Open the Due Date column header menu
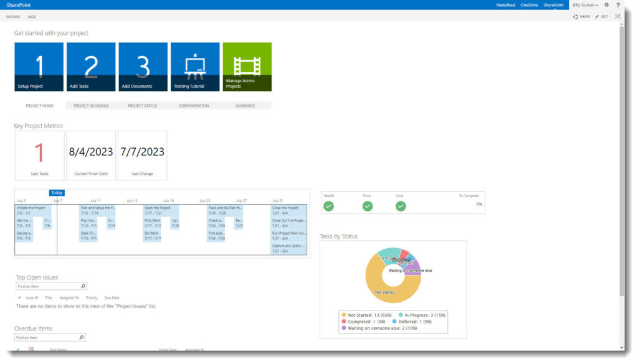The width and height of the screenshot is (638, 364). (112, 298)
